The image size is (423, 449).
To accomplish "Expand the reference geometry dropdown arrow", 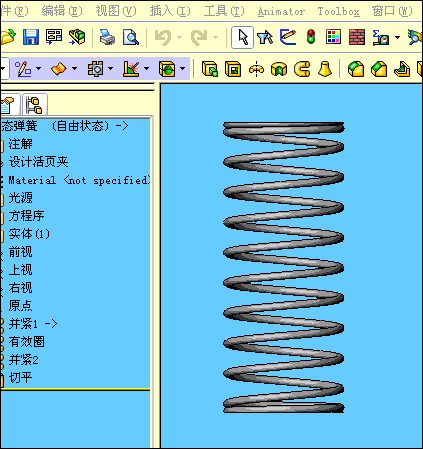I will pyautogui.click(x=147, y=69).
